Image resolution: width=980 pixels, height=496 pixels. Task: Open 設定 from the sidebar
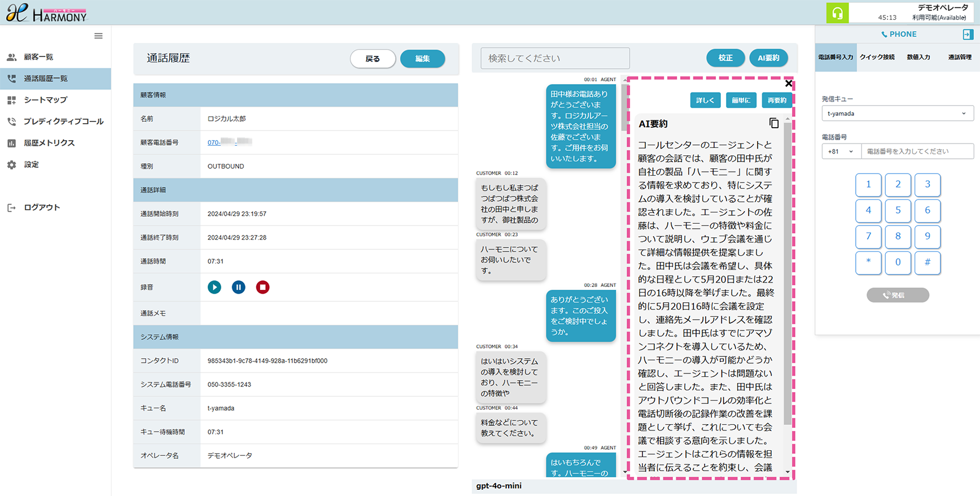[x=31, y=165]
